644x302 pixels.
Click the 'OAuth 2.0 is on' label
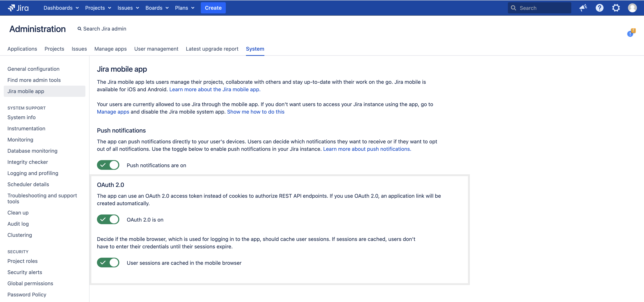[x=145, y=220]
